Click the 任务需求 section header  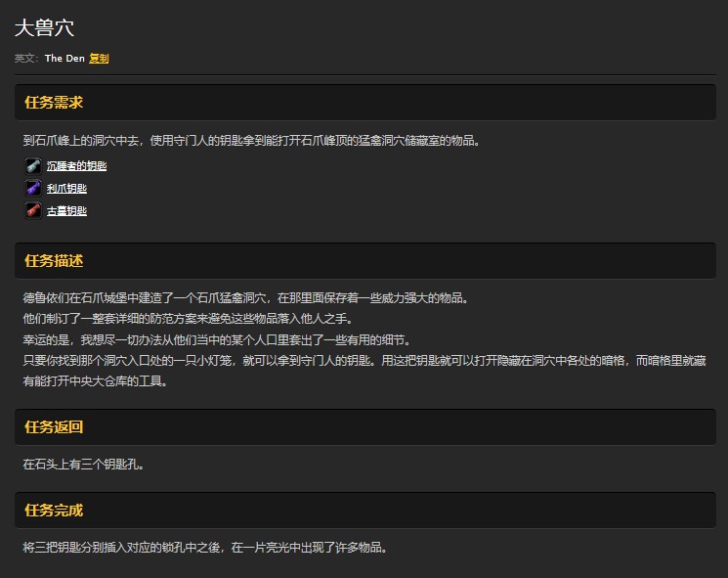click(54, 103)
